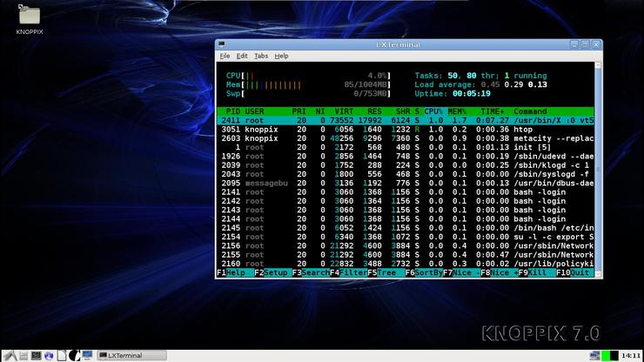
Task: Open the File menu
Action: 225,56
